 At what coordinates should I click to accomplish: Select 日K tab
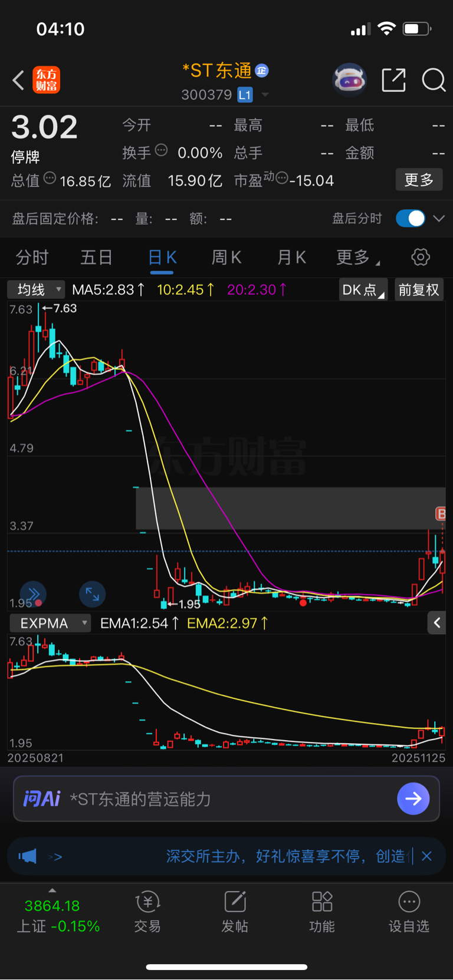click(162, 258)
